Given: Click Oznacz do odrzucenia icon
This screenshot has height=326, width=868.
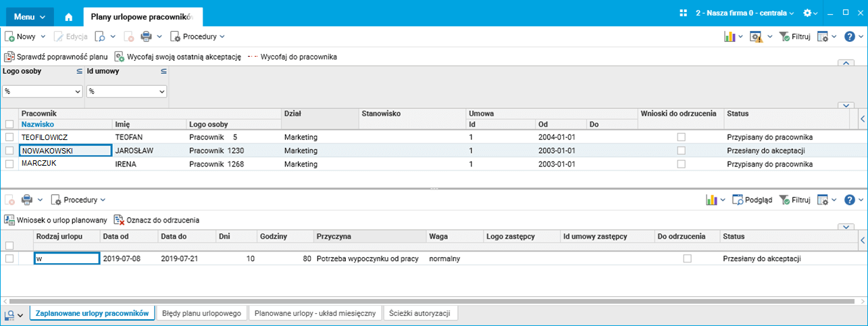Looking at the screenshot, I should [x=120, y=220].
